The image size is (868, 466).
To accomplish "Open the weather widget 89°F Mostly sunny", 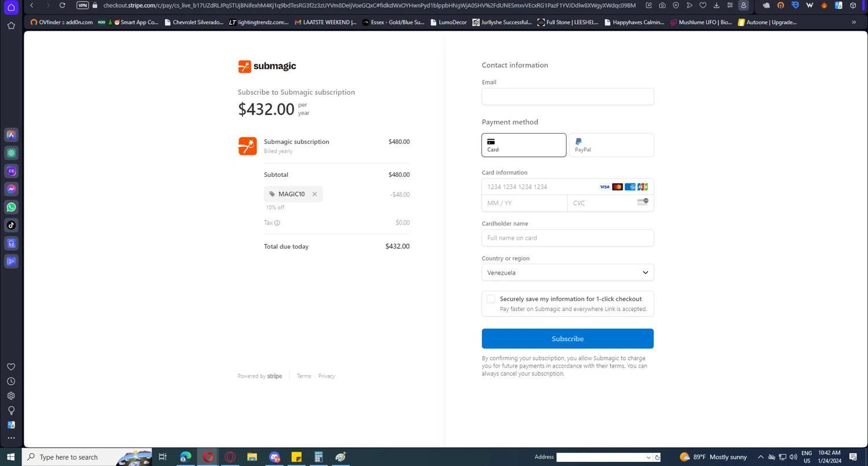I will point(713,457).
